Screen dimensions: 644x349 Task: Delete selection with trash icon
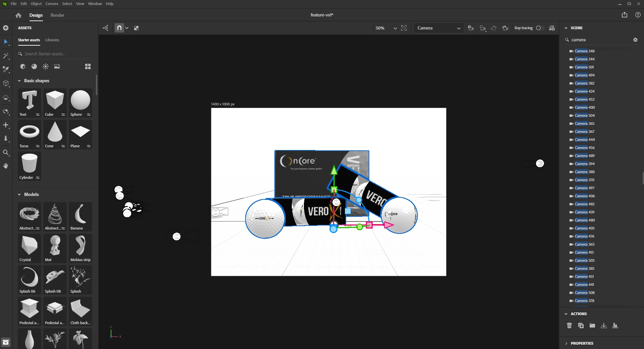[x=569, y=326]
